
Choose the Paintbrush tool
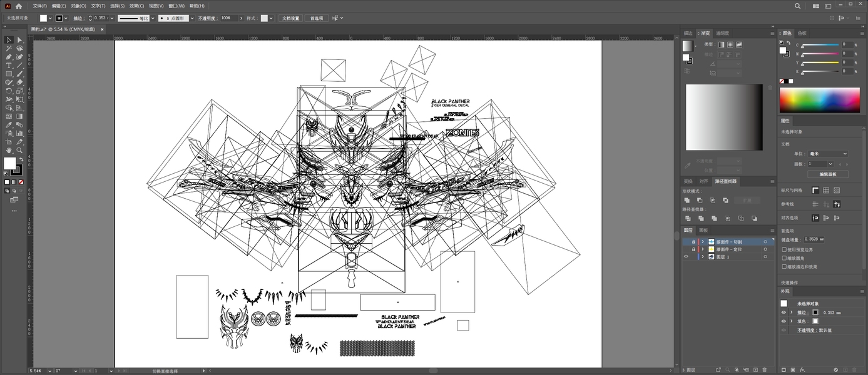(19, 74)
